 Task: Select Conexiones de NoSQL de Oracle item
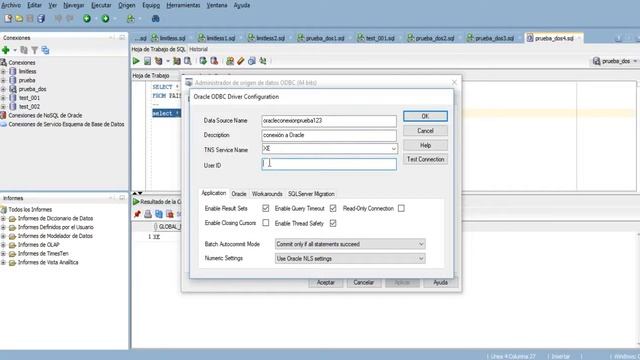(x=45, y=116)
